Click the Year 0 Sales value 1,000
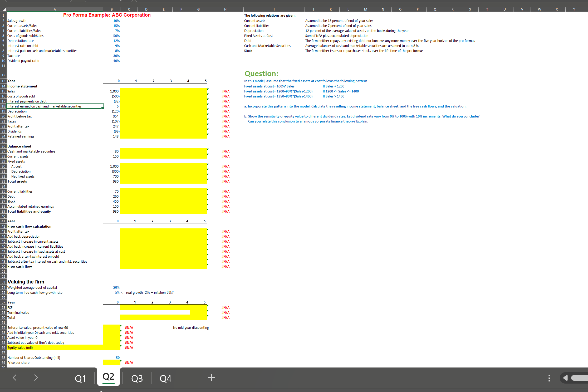 coord(114,91)
